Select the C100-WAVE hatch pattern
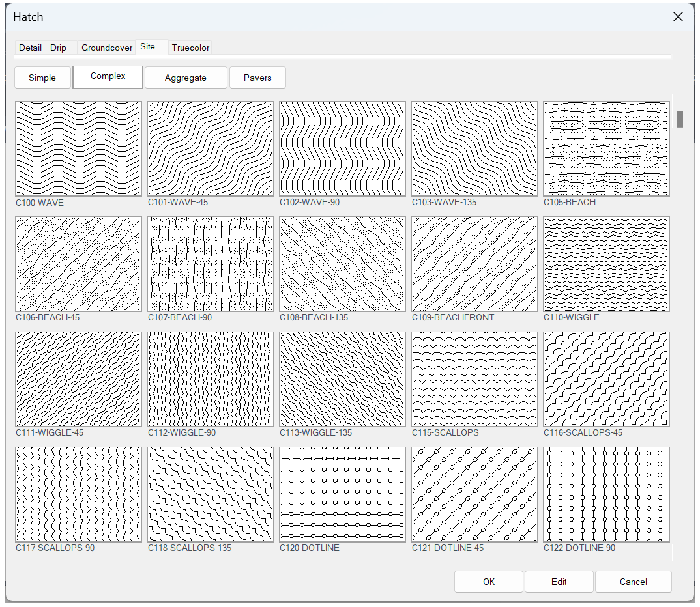Viewport: 700px width, 607px height. [x=78, y=148]
